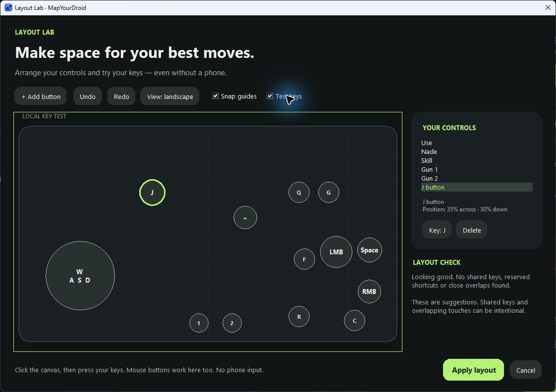Select the R control circle
The height and width of the screenshot is (392, 556).
299,317
